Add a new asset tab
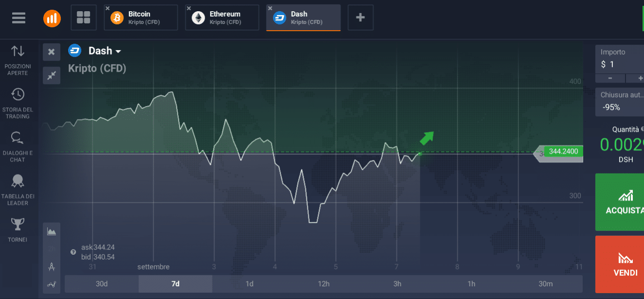The width and height of the screenshot is (644, 299). 360,18
